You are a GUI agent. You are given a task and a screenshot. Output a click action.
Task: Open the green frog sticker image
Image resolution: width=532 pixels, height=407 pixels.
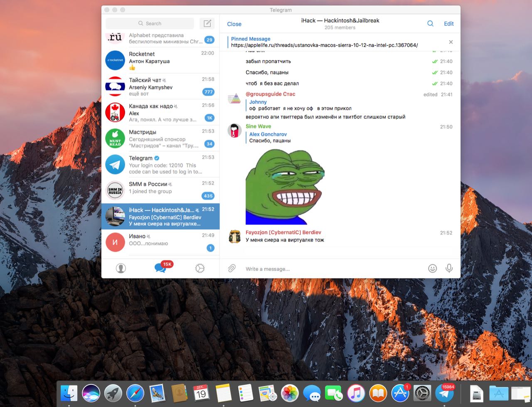pyautogui.click(x=285, y=187)
